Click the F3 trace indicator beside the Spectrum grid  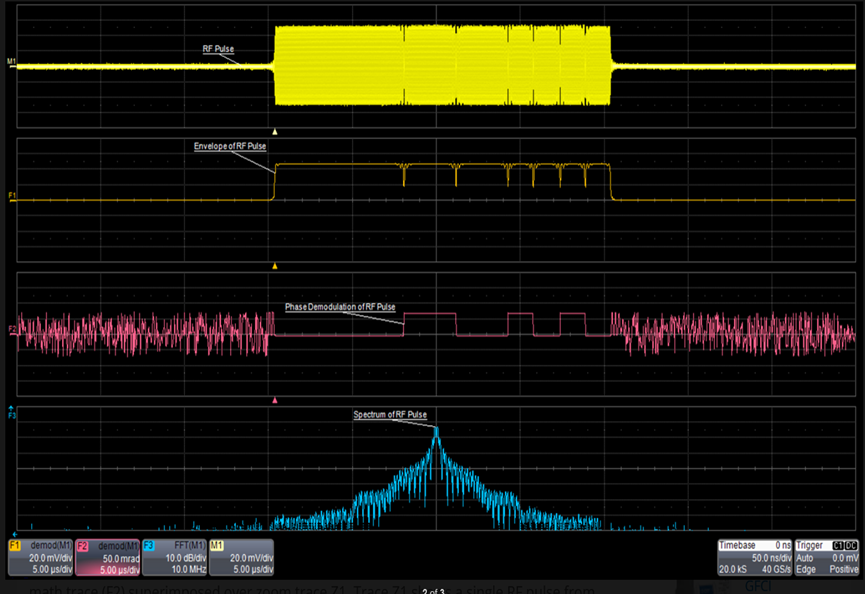pyautogui.click(x=12, y=415)
